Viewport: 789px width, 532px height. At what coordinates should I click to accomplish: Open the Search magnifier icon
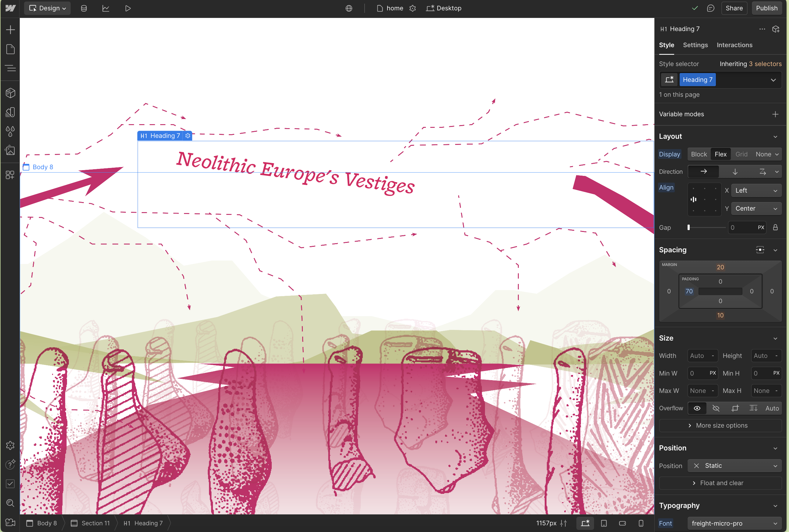pyautogui.click(x=10, y=503)
